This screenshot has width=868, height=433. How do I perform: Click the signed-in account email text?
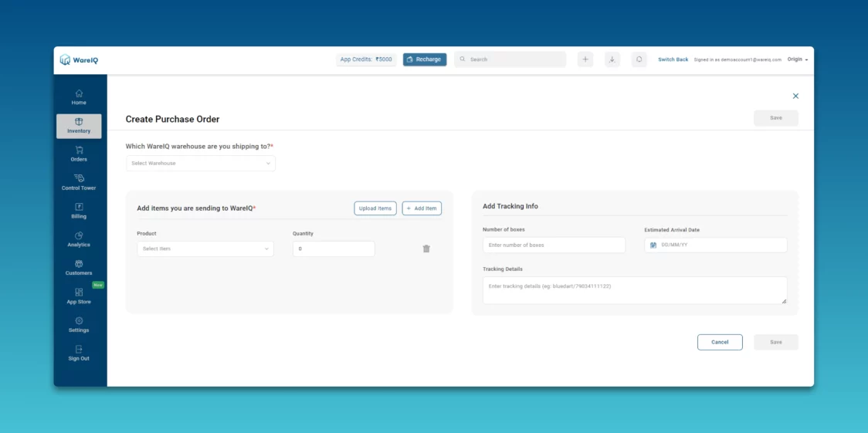click(x=737, y=59)
